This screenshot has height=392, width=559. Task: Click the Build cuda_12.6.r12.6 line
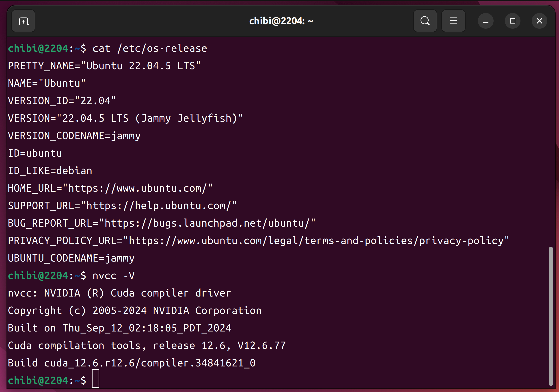(x=132, y=363)
